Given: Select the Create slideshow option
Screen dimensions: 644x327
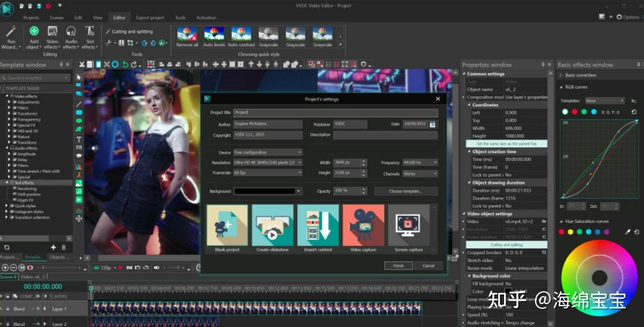Looking at the screenshot, I should click(272, 228).
